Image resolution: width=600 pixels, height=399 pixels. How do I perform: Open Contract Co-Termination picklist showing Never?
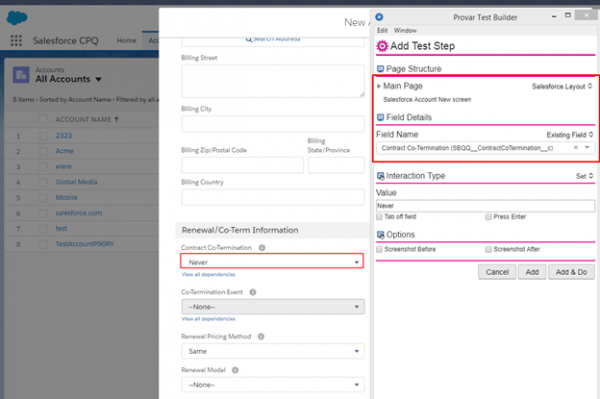[x=272, y=262]
